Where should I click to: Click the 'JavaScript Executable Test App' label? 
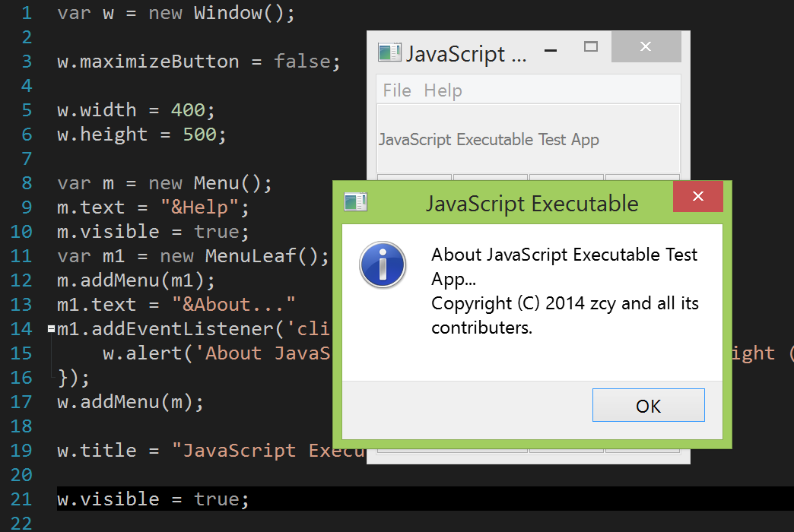489,140
